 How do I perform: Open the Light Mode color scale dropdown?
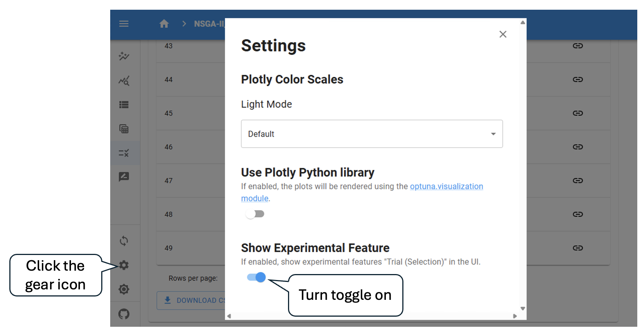(x=372, y=134)
